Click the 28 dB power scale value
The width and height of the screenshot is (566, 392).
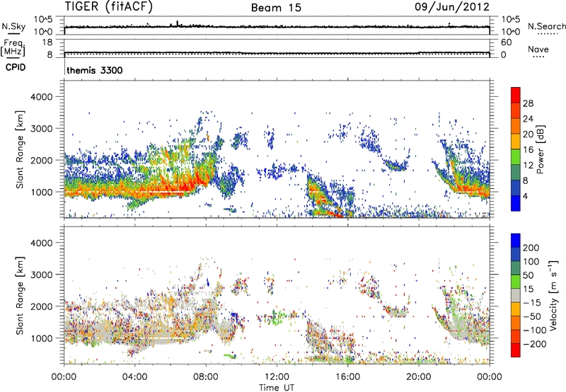528,103
